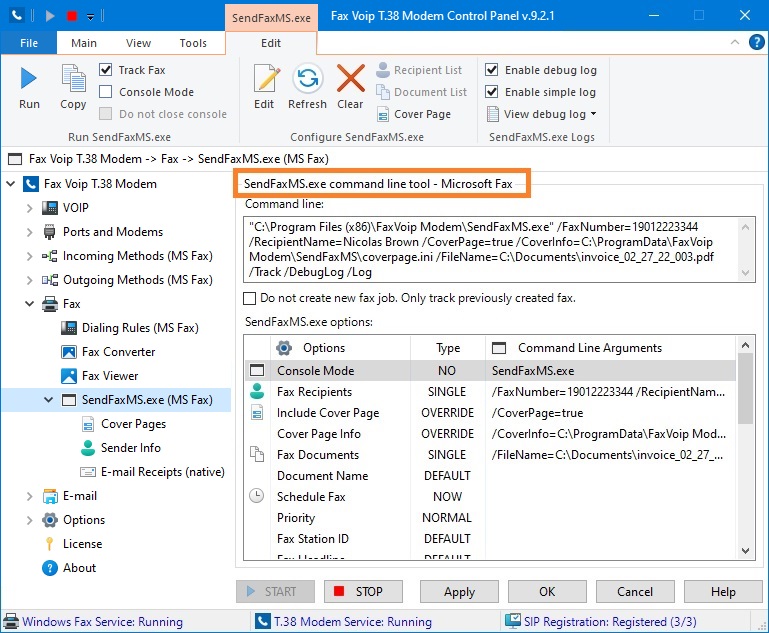Click SIP Registration status icon
Screen dimensions: 769x633
(513, 622)
